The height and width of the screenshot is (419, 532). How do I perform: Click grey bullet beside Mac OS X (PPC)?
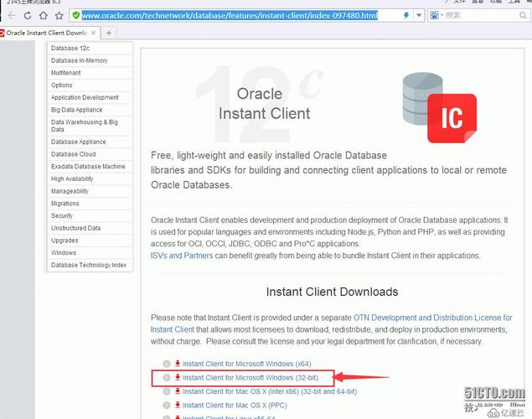click(x=166, y=406)
